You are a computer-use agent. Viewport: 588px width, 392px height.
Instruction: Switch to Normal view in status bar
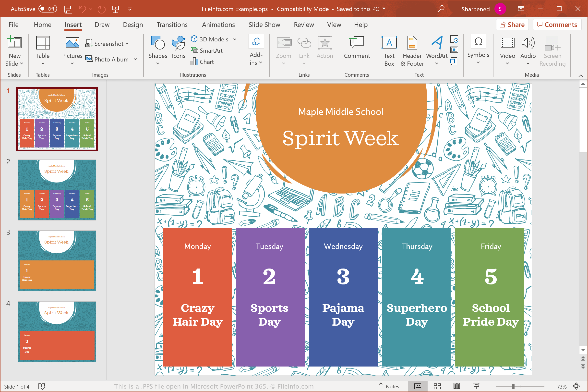coord(418,386)
